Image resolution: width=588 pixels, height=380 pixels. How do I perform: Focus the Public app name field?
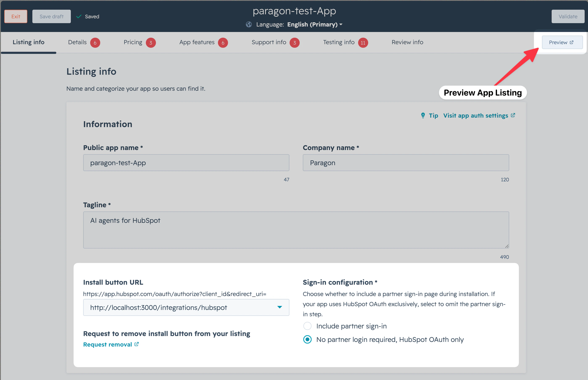pos(186,163)
